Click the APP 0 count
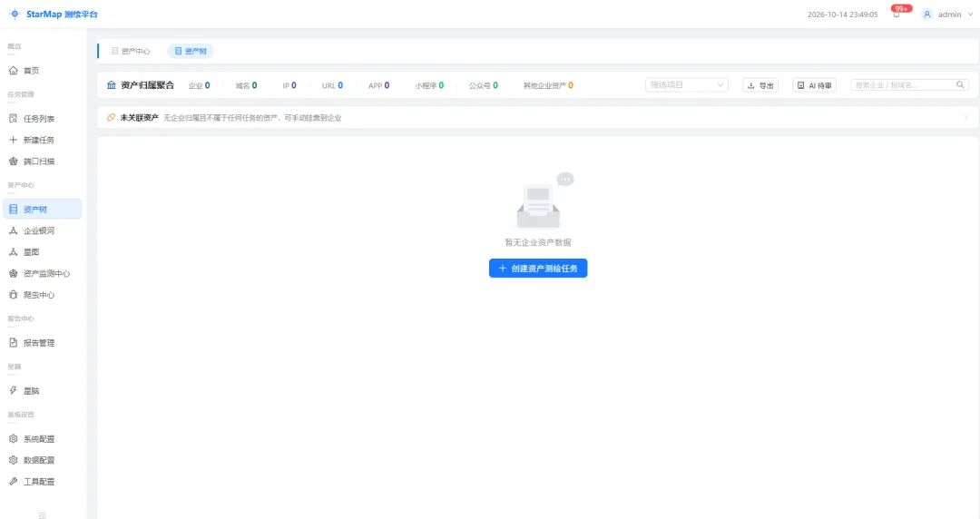 pos(378,85)
